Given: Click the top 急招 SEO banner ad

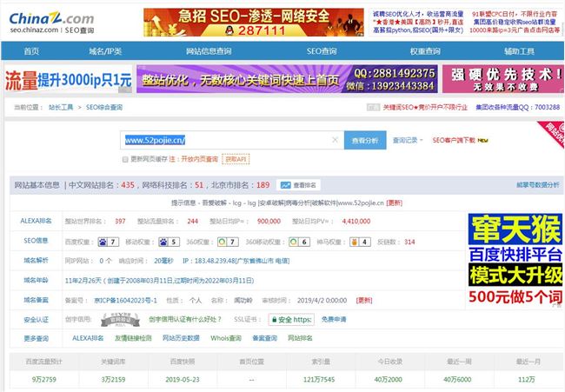Looking at the screenshot, I should (254, 23).
